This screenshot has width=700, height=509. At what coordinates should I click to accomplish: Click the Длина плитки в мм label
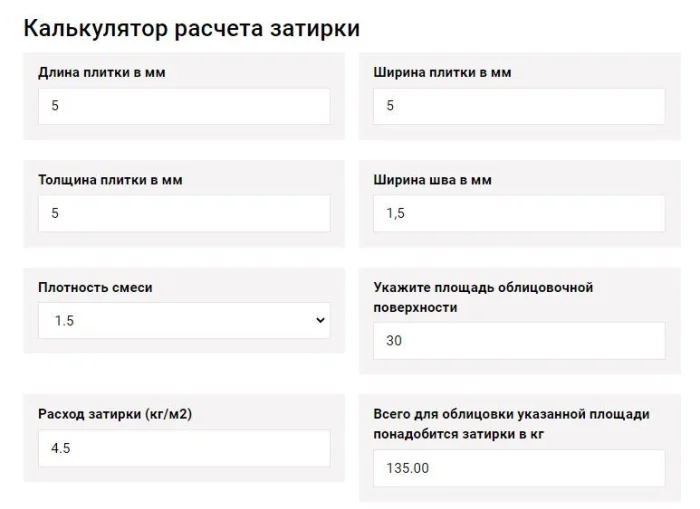click(x=102, y=73)
